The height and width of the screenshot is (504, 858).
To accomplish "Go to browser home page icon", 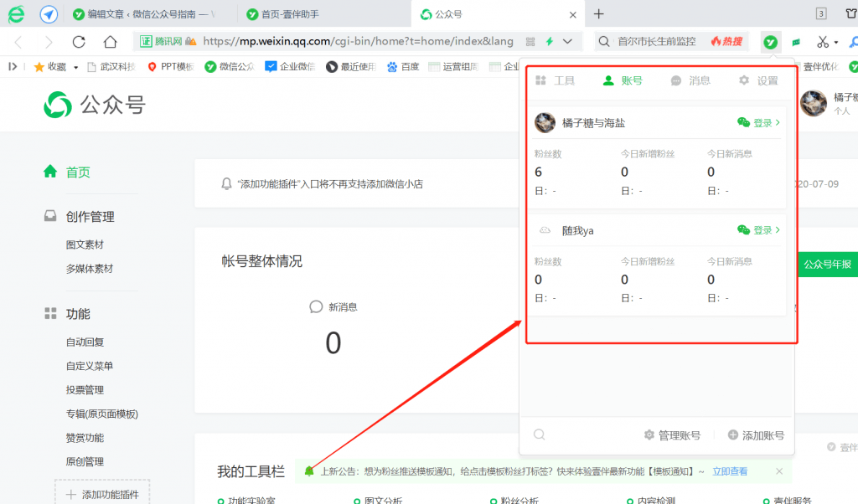I will (x=110, y=42).
